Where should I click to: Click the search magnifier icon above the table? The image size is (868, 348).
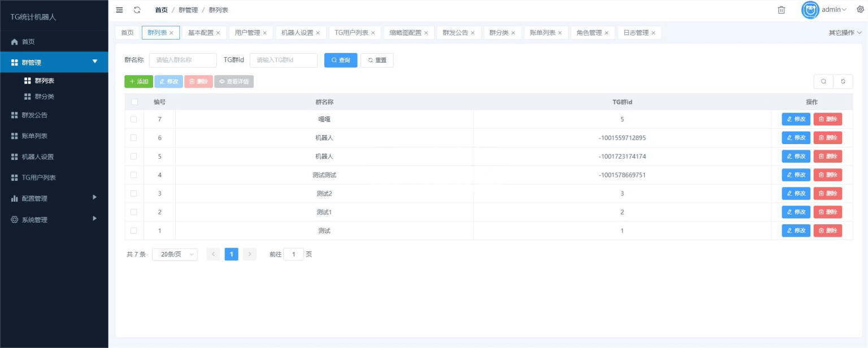pos(823,81)
